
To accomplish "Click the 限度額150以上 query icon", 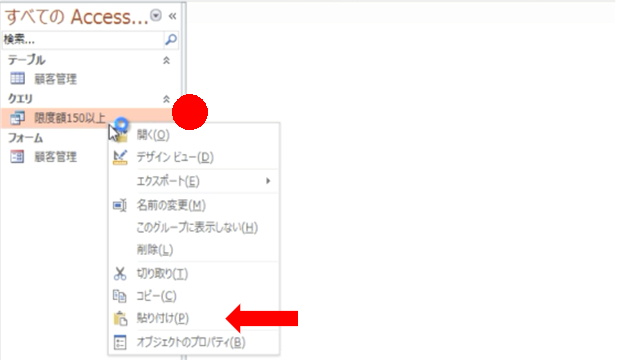I will click(x=18, y=118).
